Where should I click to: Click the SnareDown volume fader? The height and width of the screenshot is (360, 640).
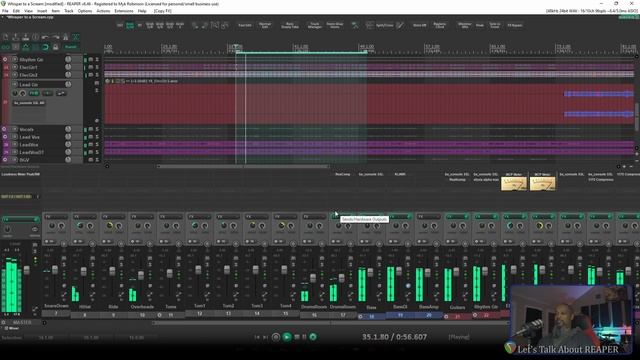tap(55, 270)
